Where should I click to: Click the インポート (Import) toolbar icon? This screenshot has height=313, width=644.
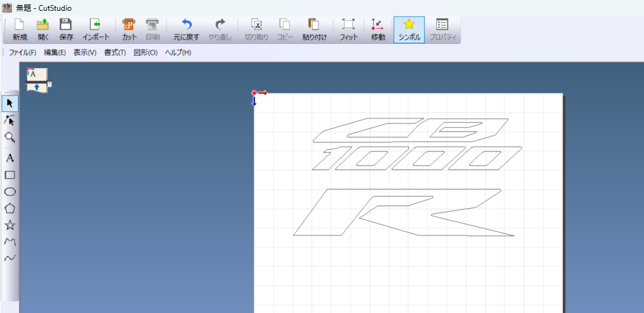pos(96,29)
